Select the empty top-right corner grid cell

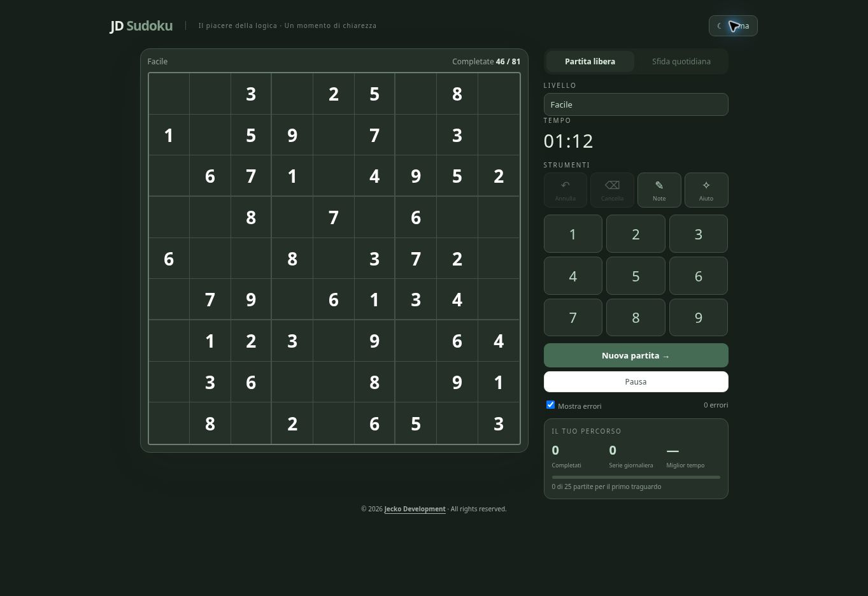click(x=499, y=94)
